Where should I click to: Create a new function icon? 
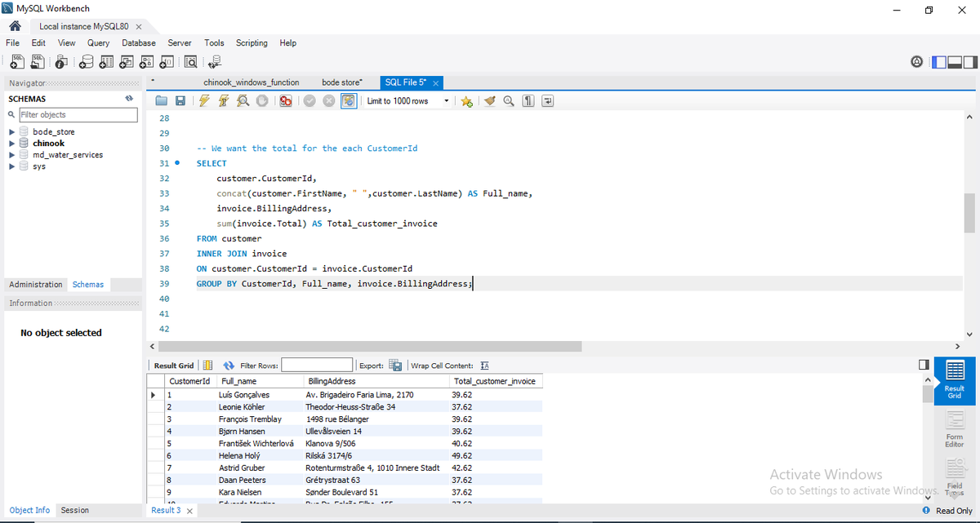click(167, 61)
